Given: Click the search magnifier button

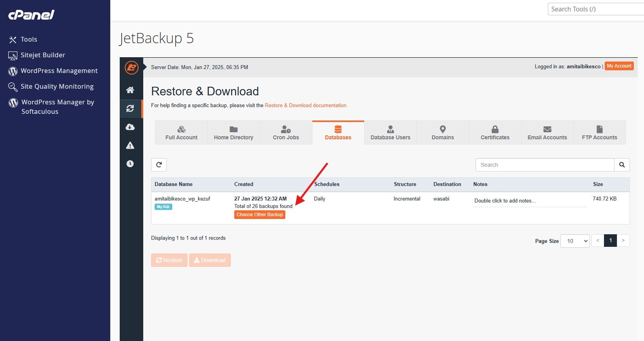Looking at the screenshot, I should pyautogui.click(x=622, y=165).
